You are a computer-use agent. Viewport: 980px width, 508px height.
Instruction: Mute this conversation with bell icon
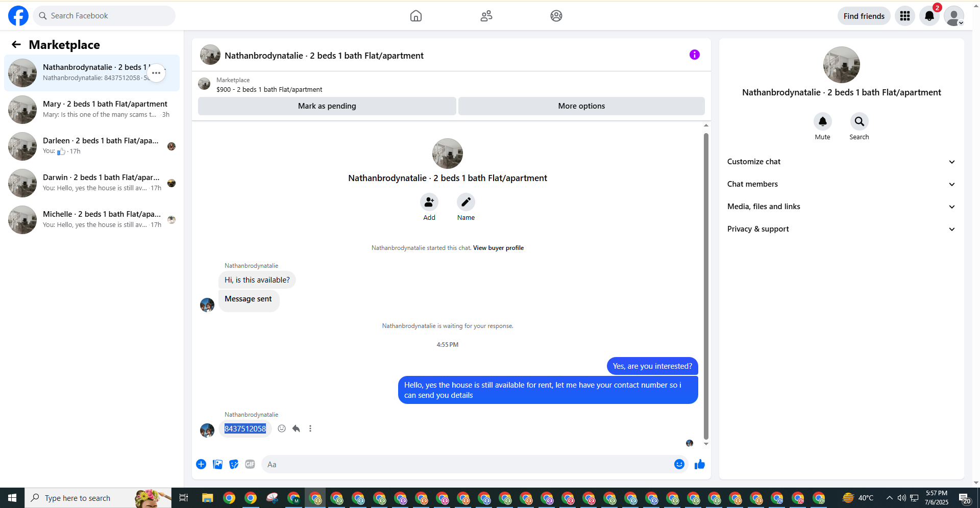click(823, 121)
